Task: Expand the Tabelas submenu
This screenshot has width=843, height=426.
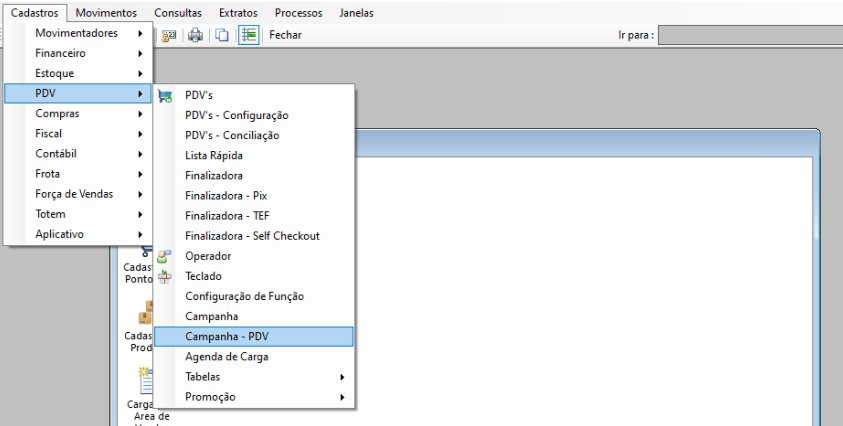Action: [264, 377]
